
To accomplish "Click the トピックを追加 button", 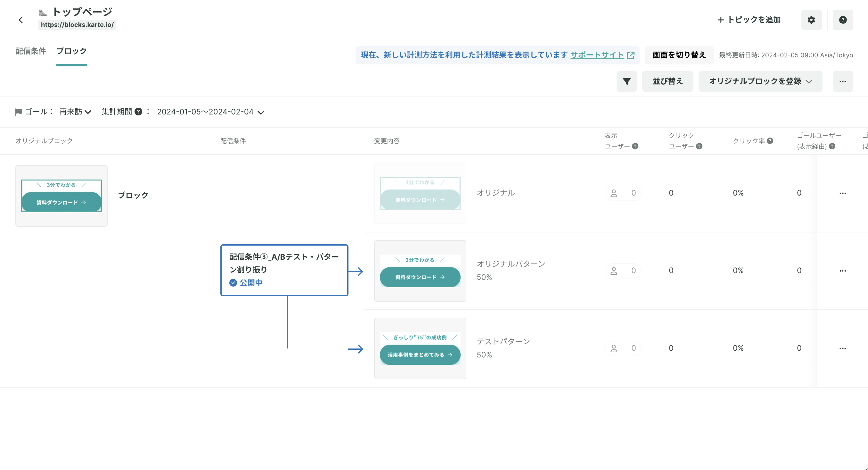I will tap(749, 20).
